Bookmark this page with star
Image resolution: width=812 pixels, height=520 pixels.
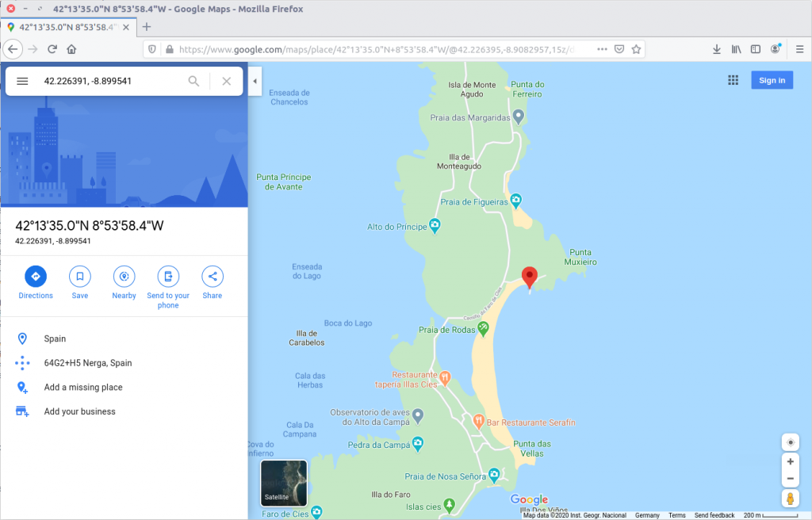coord(637,49)
